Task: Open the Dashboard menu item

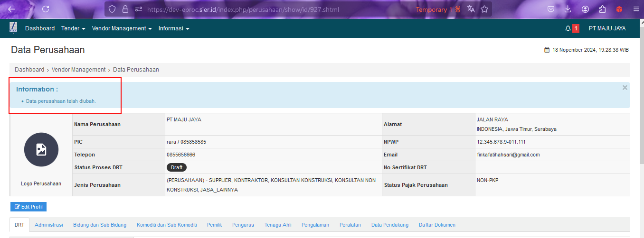Action: (40, 28)
